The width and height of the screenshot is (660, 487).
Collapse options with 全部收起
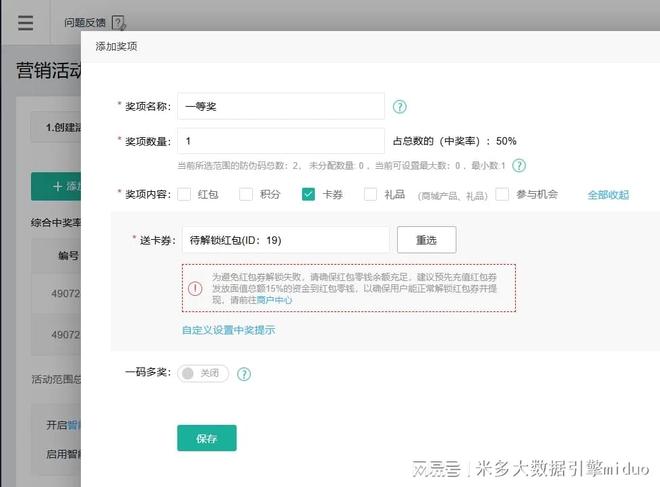608,195
